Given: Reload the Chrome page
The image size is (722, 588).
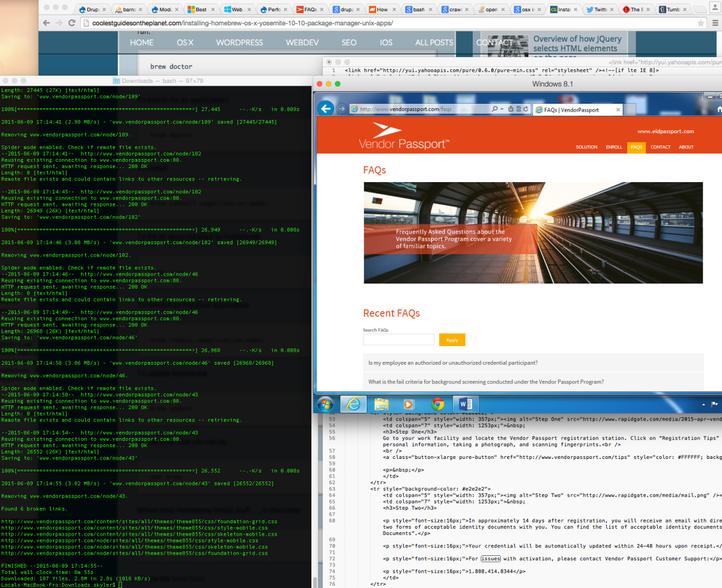Looking at the screenshot, I should click(x=72, y=23).
